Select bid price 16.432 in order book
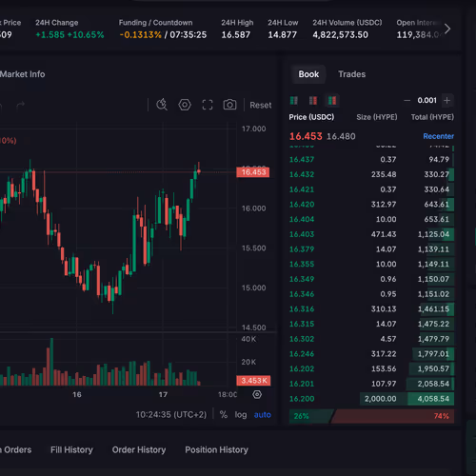The width and height of the screenshot is (476, 476). tap(302, 174)
